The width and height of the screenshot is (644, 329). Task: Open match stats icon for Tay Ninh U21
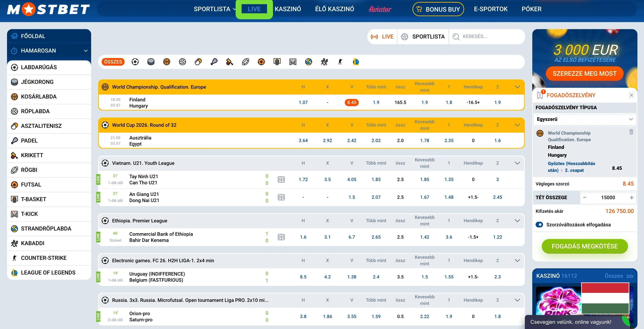click(x=281, y=179)
